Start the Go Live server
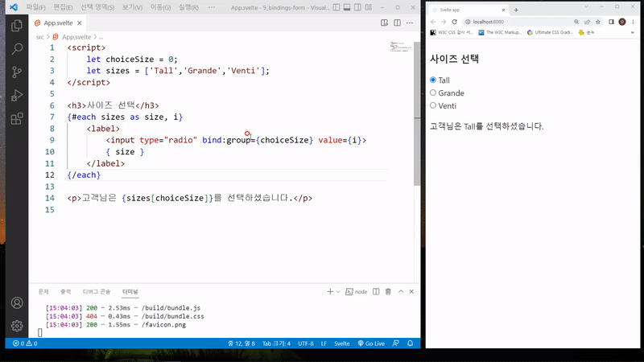 [x=371, y=343]
